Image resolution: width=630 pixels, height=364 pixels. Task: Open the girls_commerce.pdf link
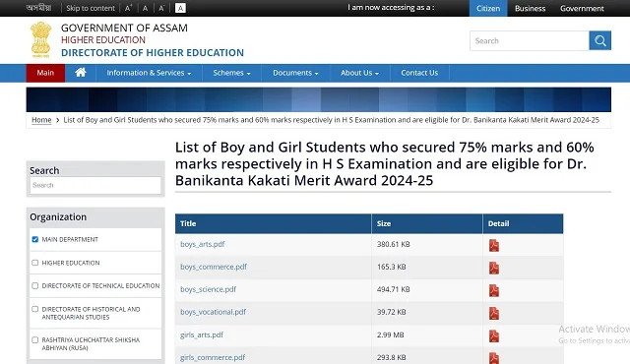point(213,357)
